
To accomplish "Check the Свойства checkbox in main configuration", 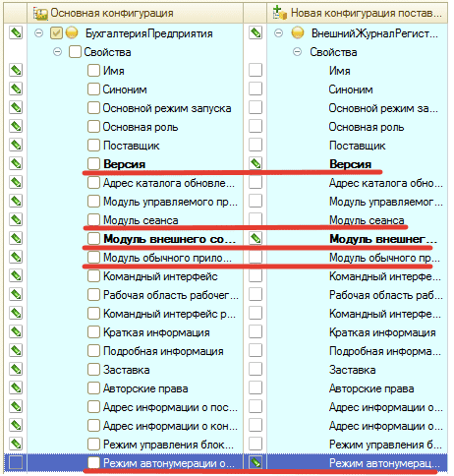I will coord(75,52).
